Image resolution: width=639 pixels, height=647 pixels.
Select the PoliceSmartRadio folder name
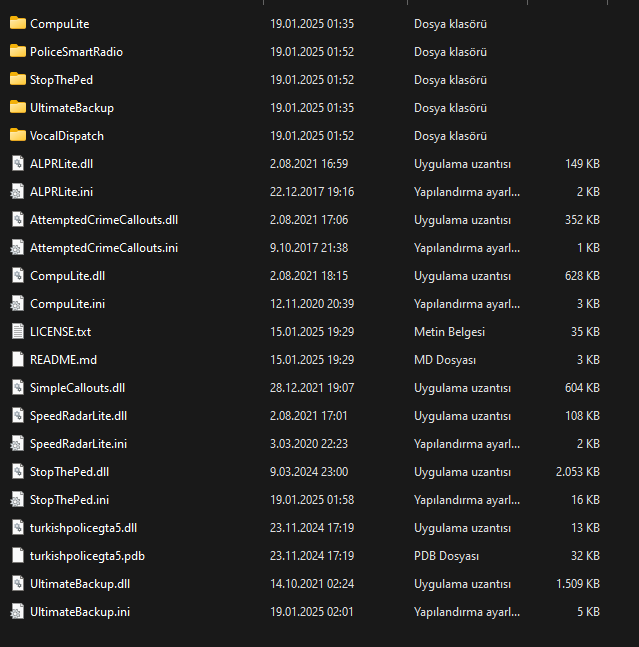coord(76,52)
